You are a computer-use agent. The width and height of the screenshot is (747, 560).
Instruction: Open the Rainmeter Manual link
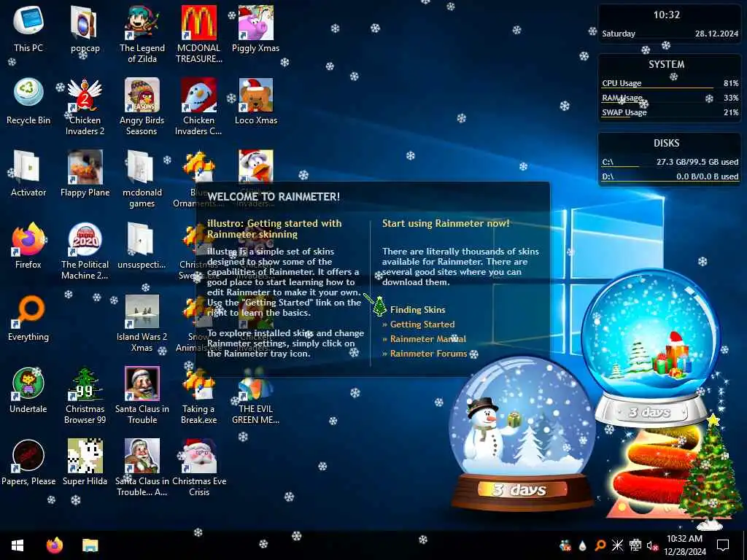click(x=427, y=339)
